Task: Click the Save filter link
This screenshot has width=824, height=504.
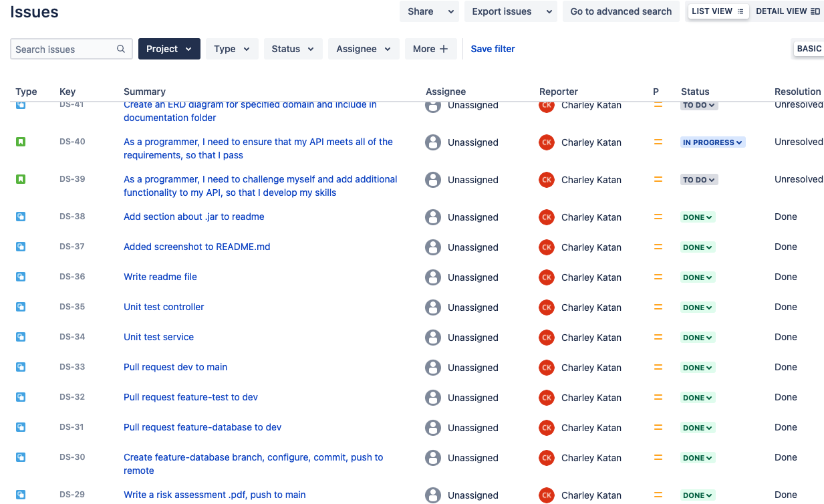Action: click(x=493, y=48)
